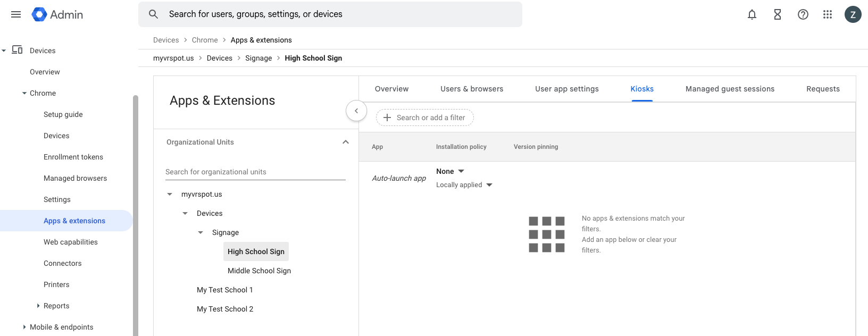The height and width of the screenshot is (336, 868).
Task: Click Search or add a filter
Action: pyautogui.click(x=424, y=117)
